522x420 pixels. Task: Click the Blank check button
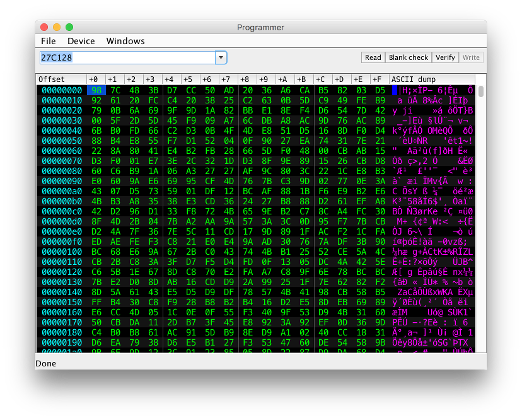tap(408, 57)
